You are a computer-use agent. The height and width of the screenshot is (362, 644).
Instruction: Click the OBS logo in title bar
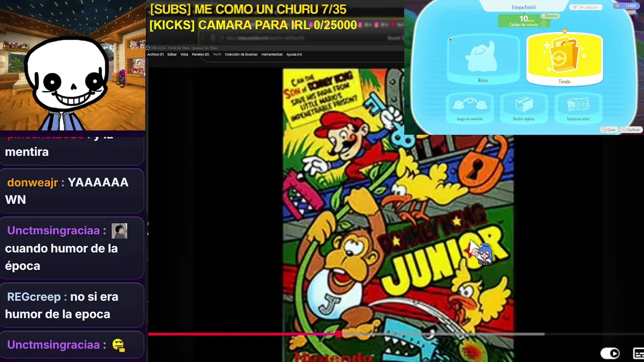pos(148,48)
